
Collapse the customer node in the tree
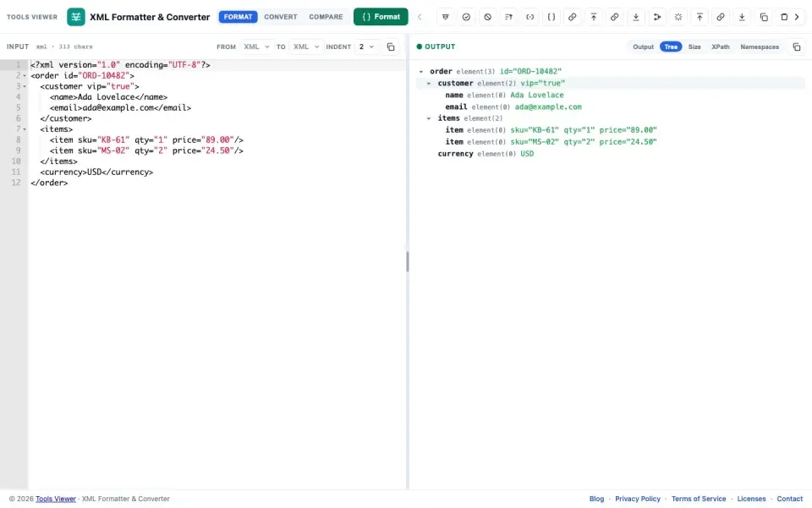(x=429, y=84)
